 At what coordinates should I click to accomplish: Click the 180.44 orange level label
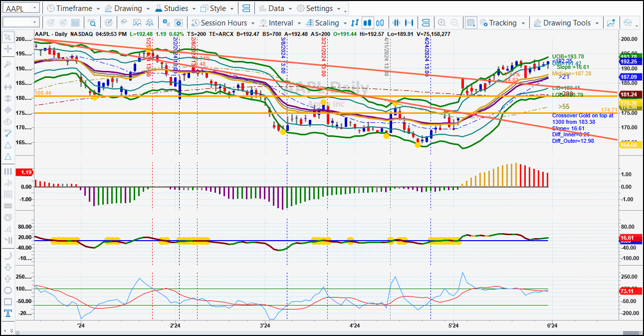pyautogui.click(x=43, y=93)
